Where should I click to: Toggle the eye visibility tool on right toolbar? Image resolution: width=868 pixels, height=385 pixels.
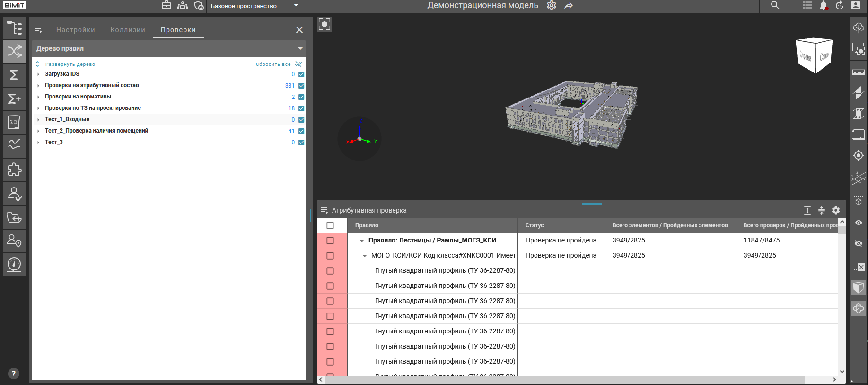click(x=859, y=223)
